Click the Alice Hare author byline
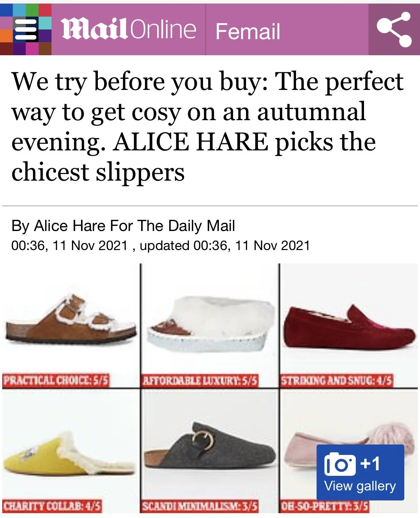The height and width of the screenshot is (518, 420). (x=123, y=226)
